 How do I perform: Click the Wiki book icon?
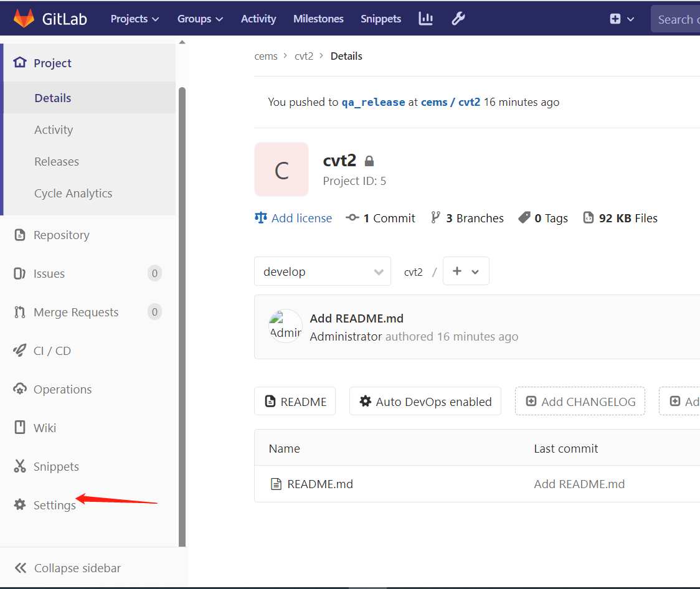[20, 427]
